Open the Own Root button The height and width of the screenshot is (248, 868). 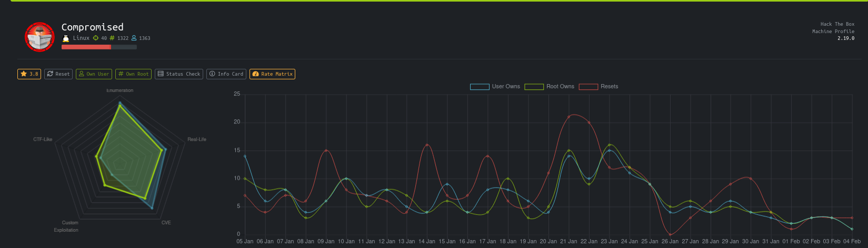(x=133, y=74)
